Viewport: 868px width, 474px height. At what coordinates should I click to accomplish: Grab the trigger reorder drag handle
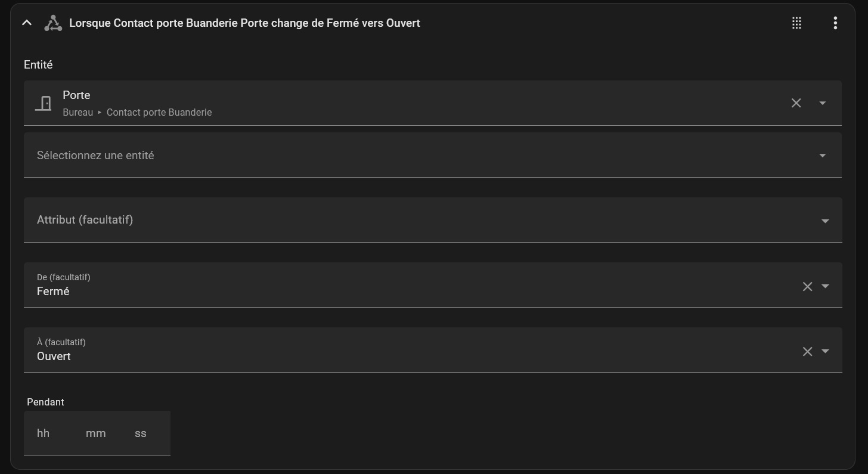pos(796,23)
